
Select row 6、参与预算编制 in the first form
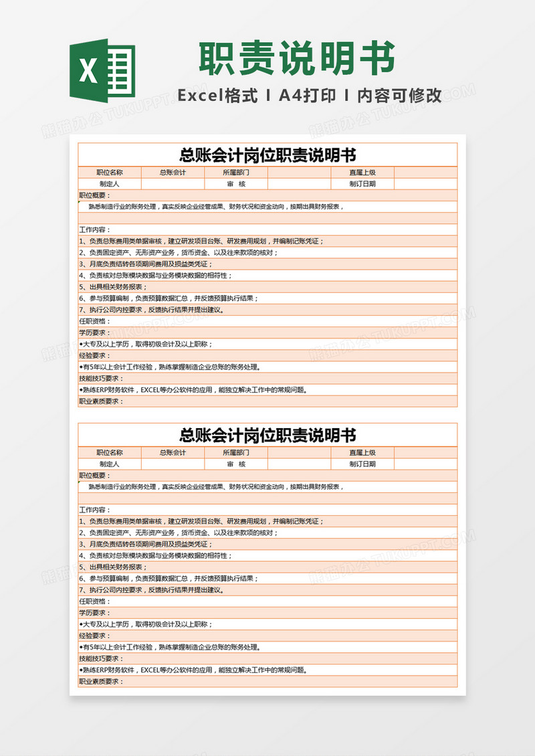(267, 298)
